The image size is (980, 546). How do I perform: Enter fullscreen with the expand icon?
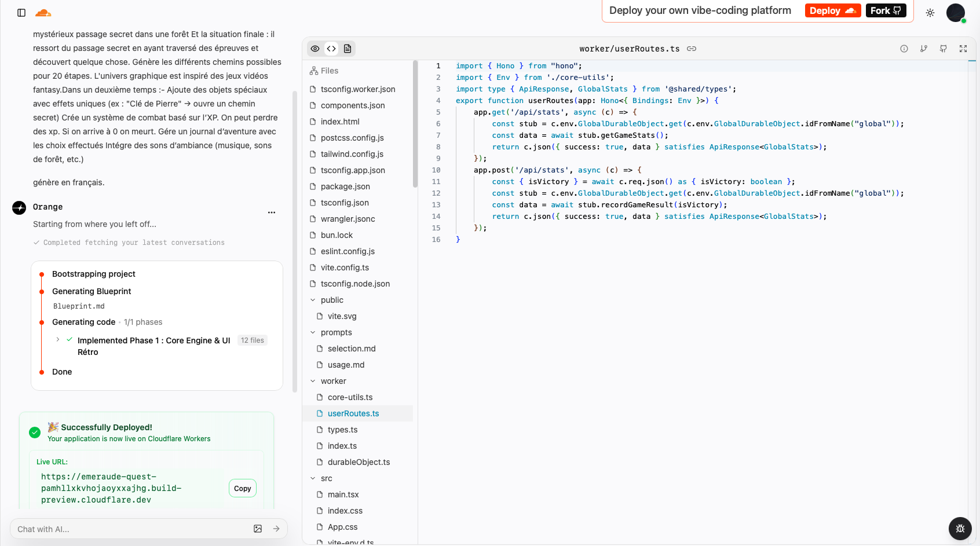coord(963,49)
